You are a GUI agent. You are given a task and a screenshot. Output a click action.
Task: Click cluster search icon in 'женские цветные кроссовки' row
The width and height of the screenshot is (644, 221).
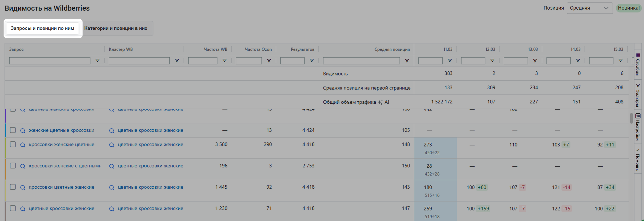tap(112, 131)
